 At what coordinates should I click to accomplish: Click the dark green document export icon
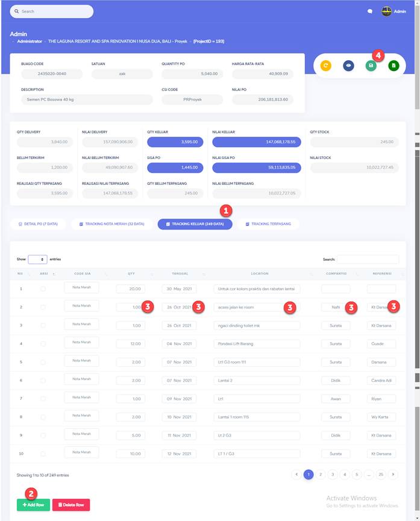(x=393, y=65)
